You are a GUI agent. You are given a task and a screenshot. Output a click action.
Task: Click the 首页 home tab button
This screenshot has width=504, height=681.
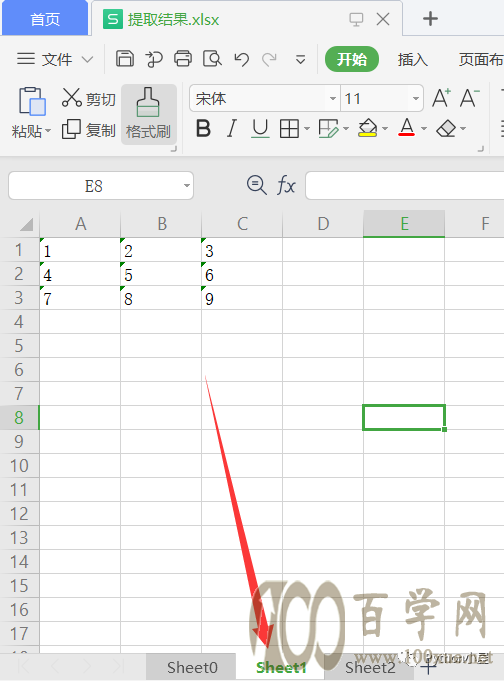tap(45, 19)
